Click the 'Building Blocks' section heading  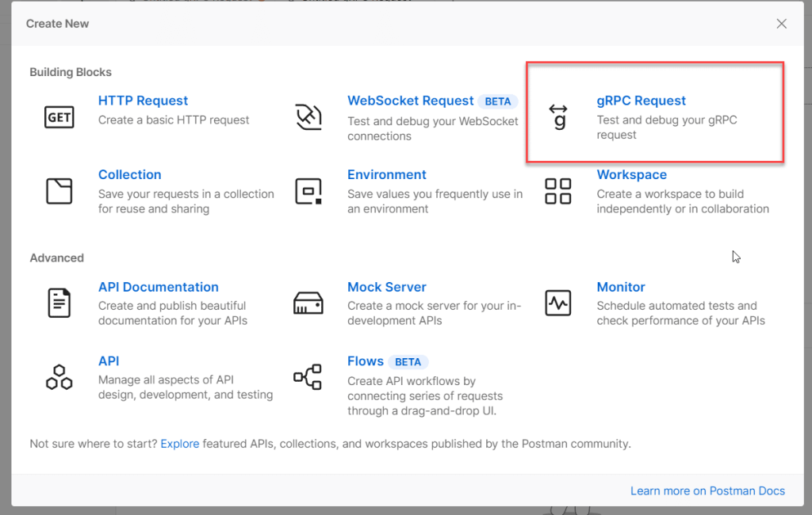[x=71, y=72]
